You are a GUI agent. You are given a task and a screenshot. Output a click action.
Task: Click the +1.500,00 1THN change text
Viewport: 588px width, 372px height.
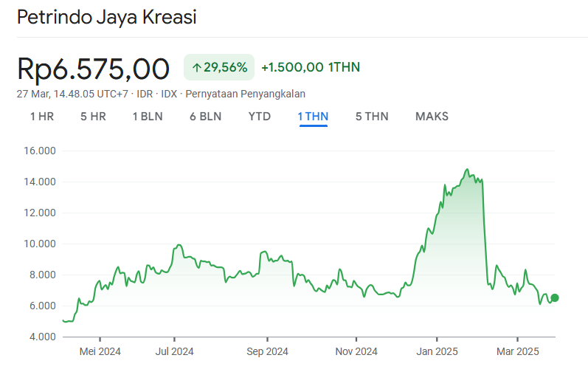311,68
